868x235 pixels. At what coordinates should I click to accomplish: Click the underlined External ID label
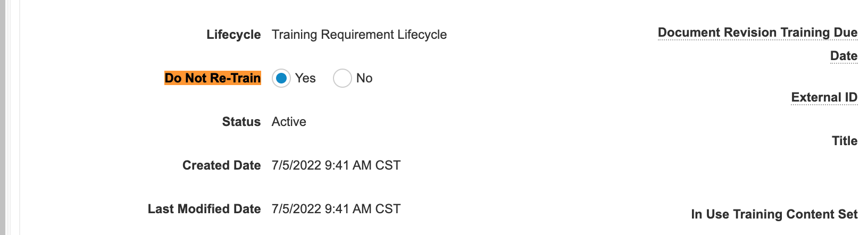(824, 97)
